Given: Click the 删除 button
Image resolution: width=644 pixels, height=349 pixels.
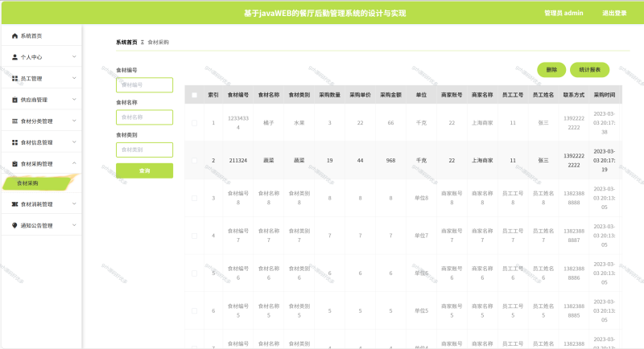Looking at the screenshot, I should (x=551, y=70).
